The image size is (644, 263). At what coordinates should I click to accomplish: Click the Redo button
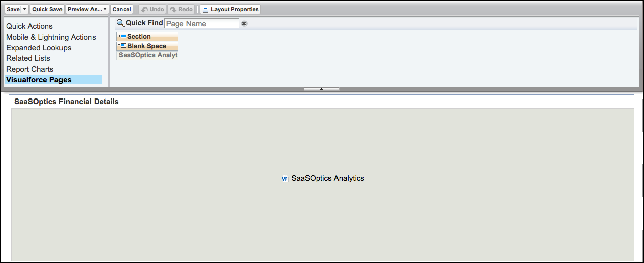pos(181,9)
